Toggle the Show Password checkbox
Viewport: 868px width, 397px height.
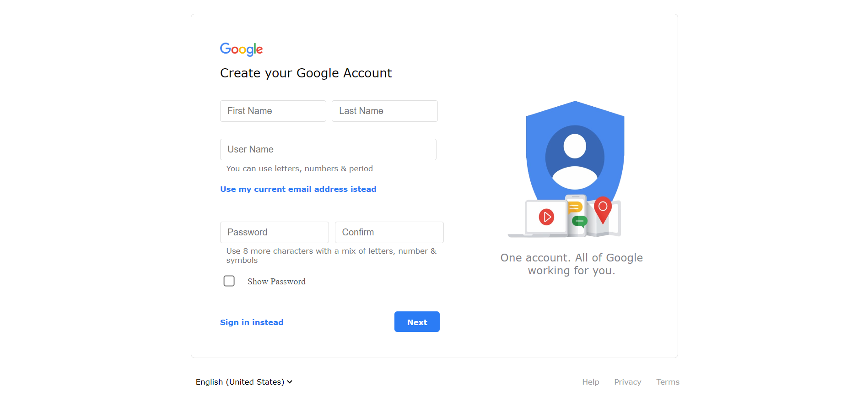[x=229, y=281]
